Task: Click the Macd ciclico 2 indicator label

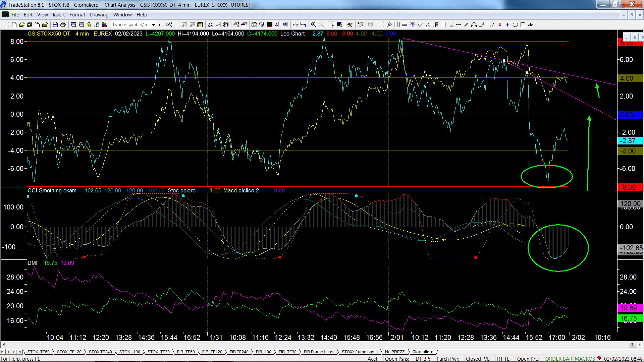Action: 241,190
